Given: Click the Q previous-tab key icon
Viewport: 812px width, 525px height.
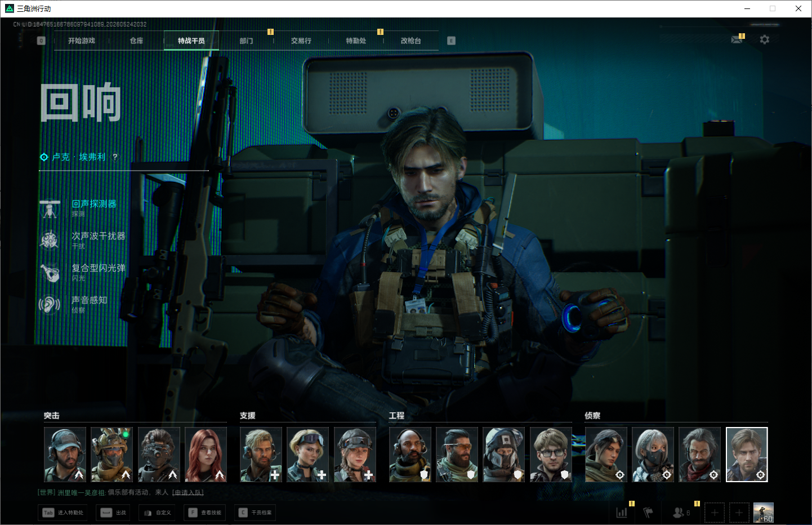Looking at the screenshot, I should pos(41,41).
